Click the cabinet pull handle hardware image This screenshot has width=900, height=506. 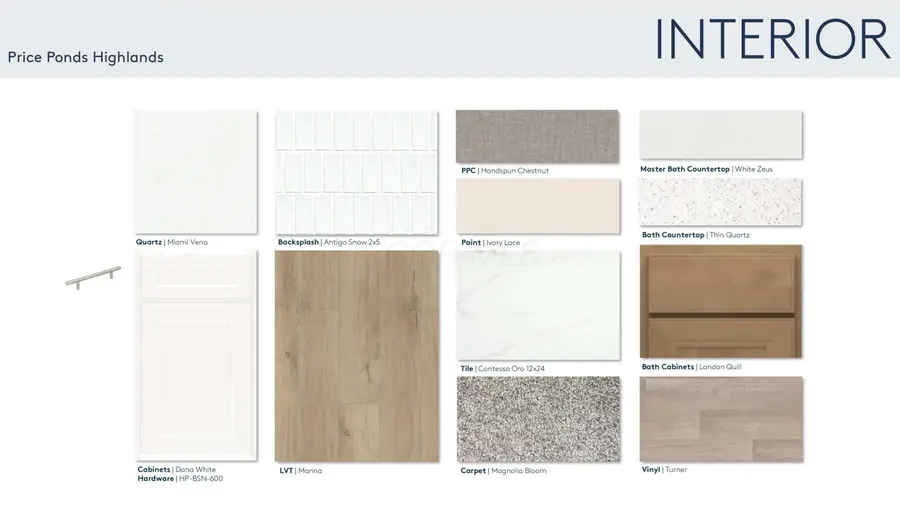pos(93,277)
